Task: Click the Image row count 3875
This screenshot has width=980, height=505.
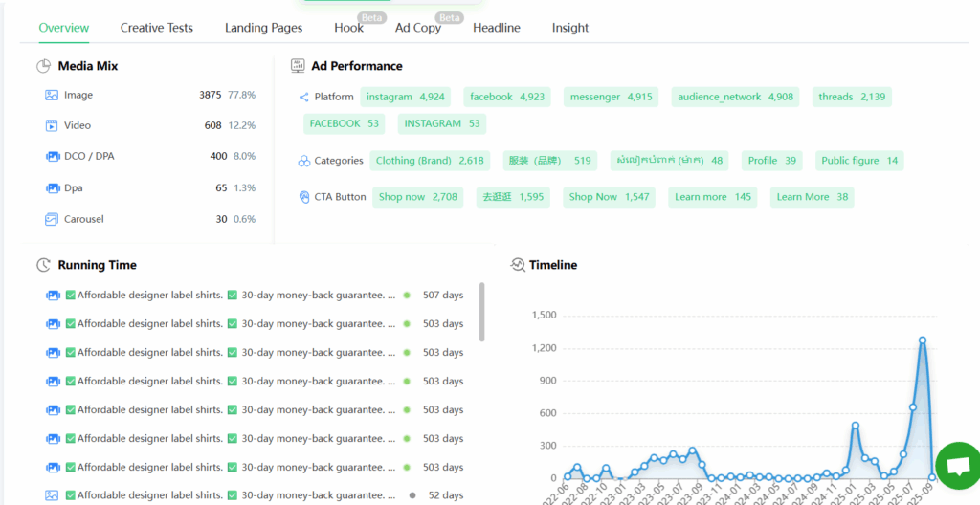Action: pos(210,95)
